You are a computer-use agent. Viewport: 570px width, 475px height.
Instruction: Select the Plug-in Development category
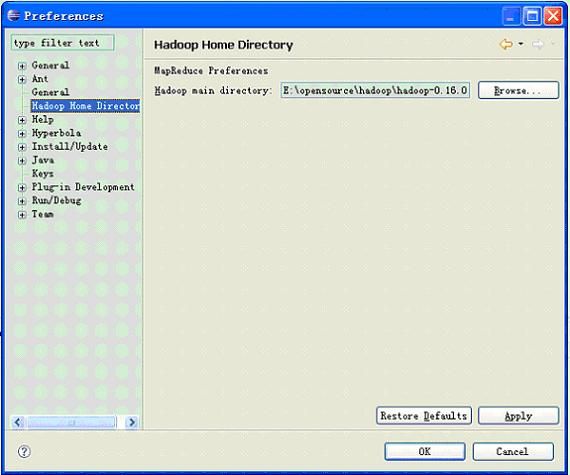[83, 187]
